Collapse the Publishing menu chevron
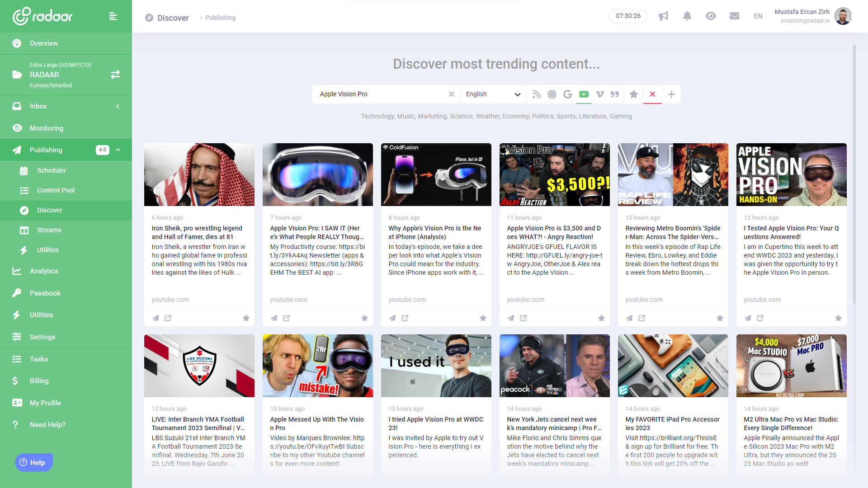Image resolution: width=868 pixels, height=488 pixels. (x=118, y=150)
